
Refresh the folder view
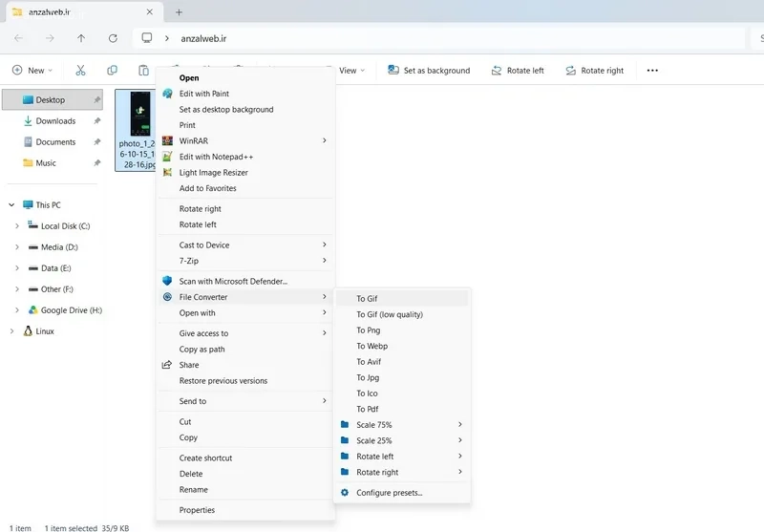point(113,38)
